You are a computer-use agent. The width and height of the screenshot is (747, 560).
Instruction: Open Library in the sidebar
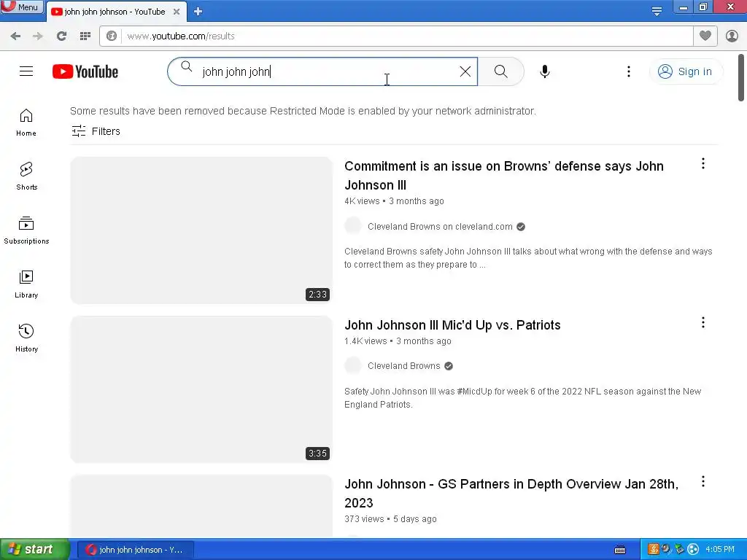(x=26, y=284)
